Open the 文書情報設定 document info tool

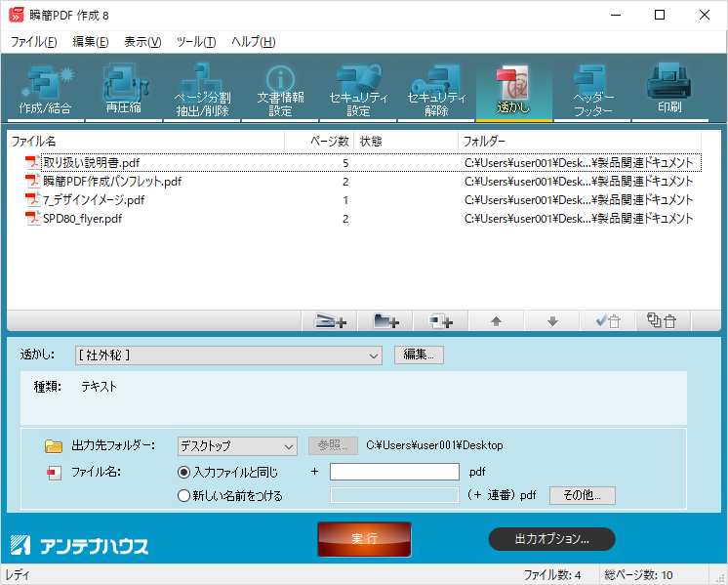pos(280,89)
